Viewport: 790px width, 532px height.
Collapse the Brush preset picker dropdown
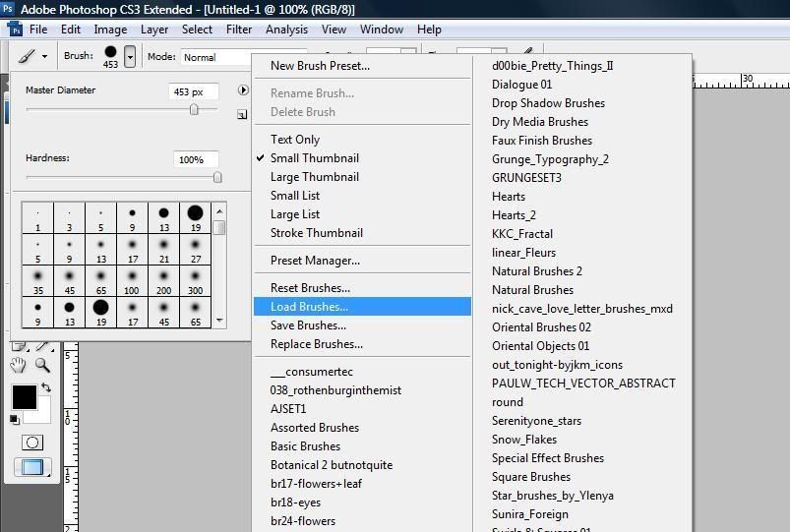click(x=130, y=56)
